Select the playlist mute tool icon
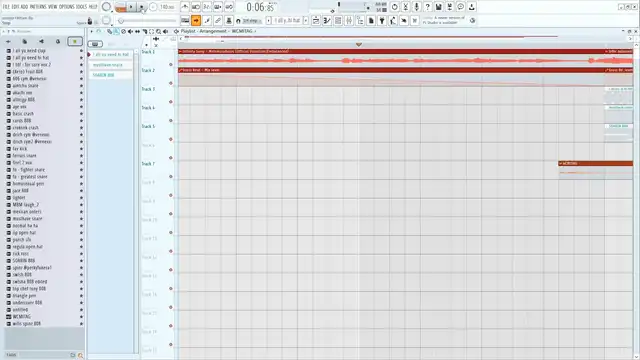 tap(130, 31)
